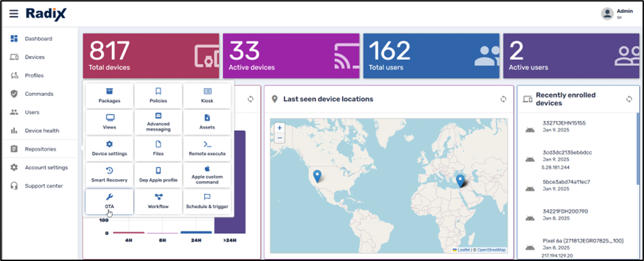
Task: Open the OpenStreetMap attribution link
Action: [x=491, y=250]
